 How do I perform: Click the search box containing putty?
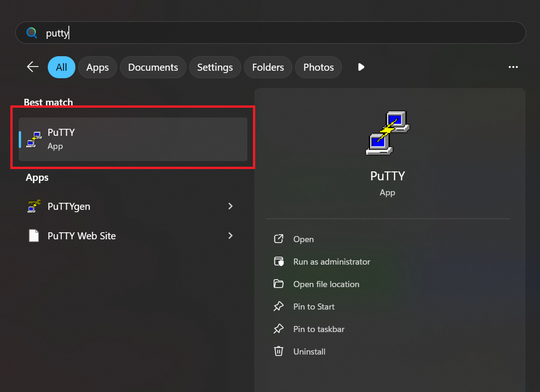pyautogui.click(x=281, y=33)
